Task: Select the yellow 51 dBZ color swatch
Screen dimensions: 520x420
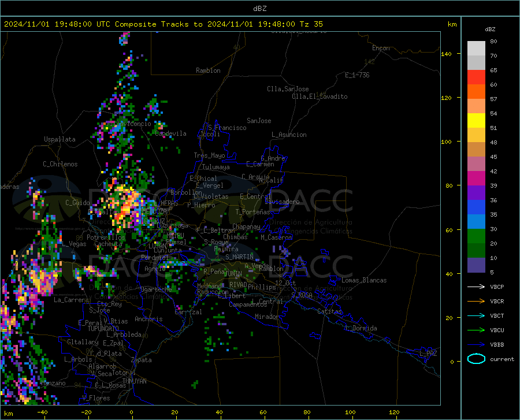Action: [476, 121]
